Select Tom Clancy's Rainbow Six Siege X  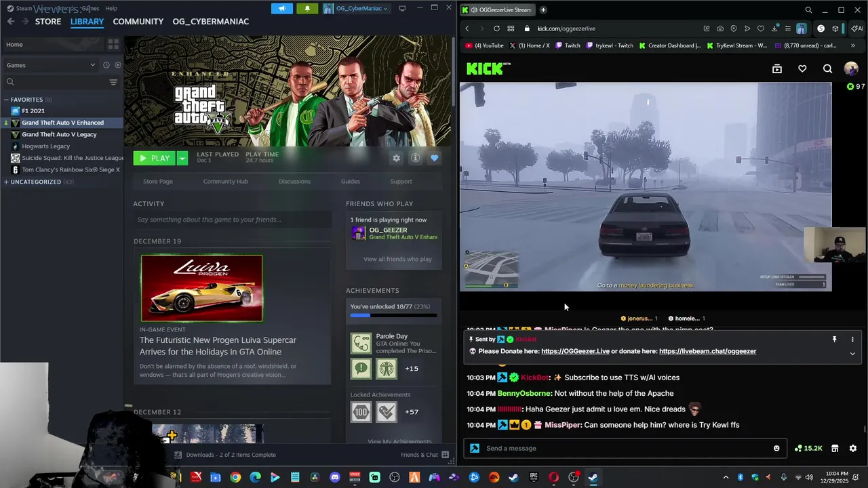click(x=71, y=169)
